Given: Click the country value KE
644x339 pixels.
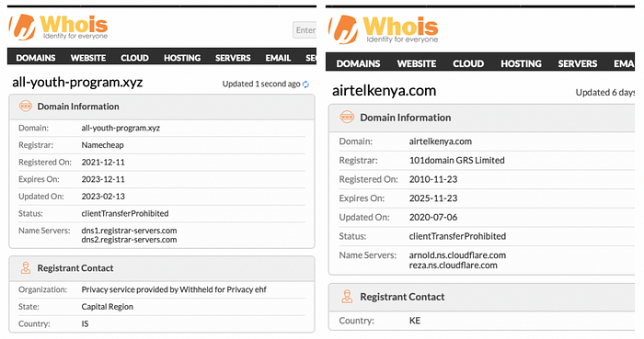Looking at the screenshot, I should [x=414, y=321].
